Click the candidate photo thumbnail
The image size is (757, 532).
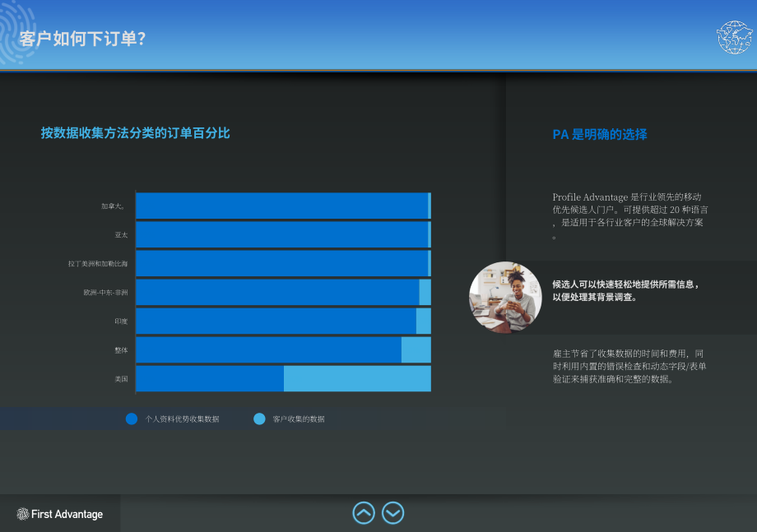tap(505, 298)
